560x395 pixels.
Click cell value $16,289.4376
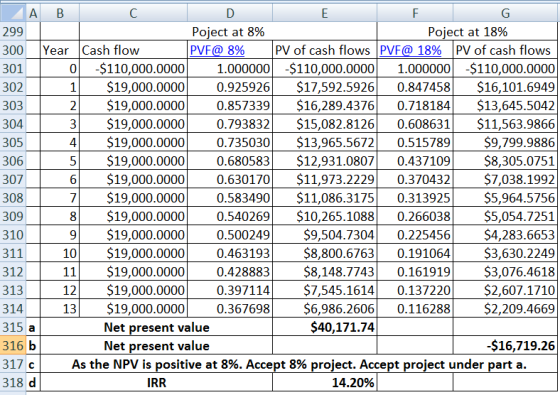pyautogui.click(x=325, y=105)
